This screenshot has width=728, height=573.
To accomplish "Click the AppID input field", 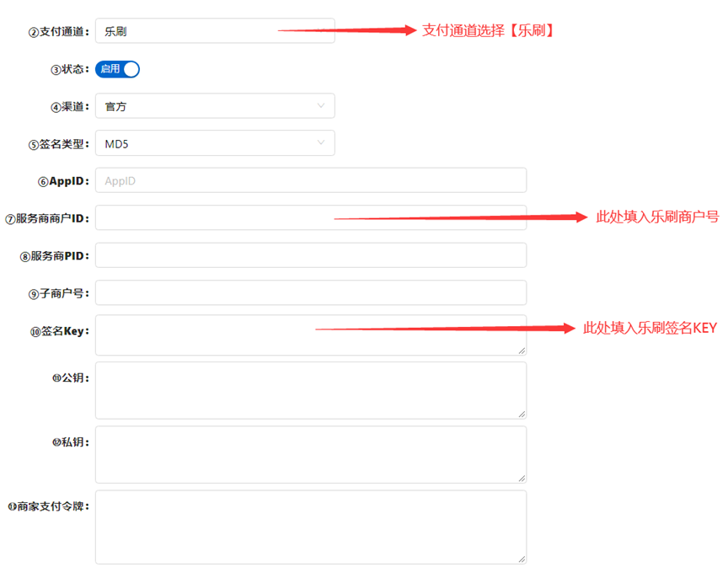I will (310, 180).
